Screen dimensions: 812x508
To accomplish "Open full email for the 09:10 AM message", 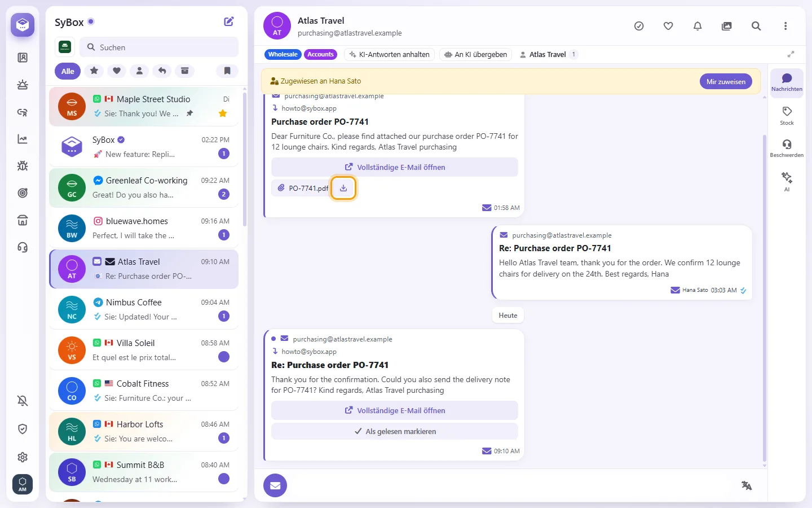I will pos(395,411).
